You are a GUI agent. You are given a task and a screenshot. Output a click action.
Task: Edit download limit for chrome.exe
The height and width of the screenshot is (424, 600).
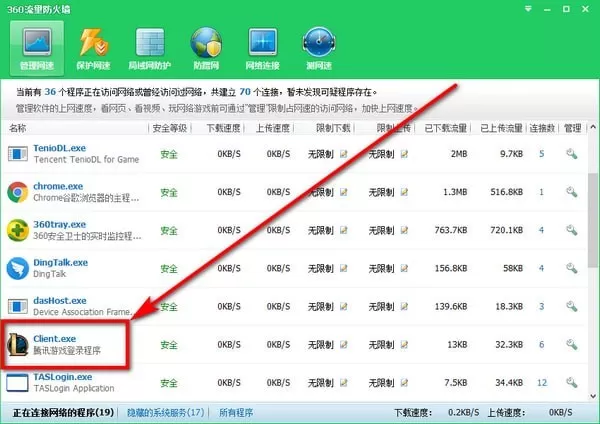pyautogui.click(x=344, y=192)
